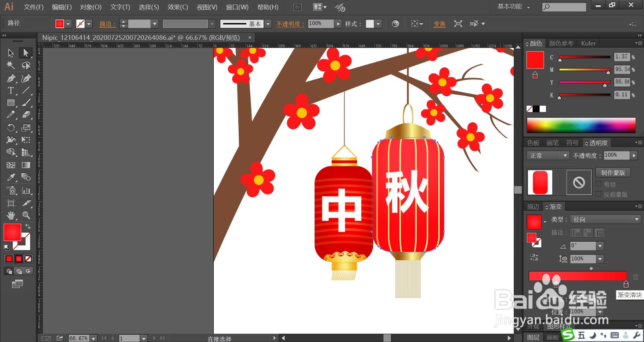This screenshot has height=342, width=644.
Task: Select the Rotate tool
Action: coord(11,128)
